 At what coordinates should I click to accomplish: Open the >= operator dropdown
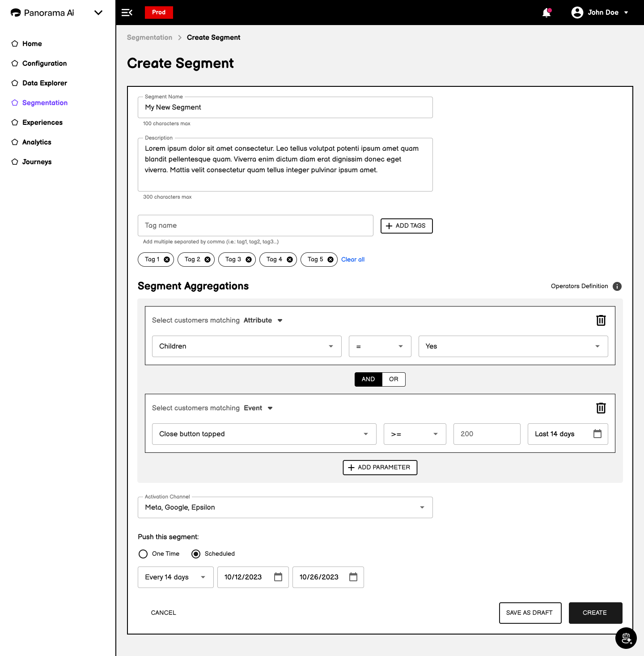coord(415,434)
